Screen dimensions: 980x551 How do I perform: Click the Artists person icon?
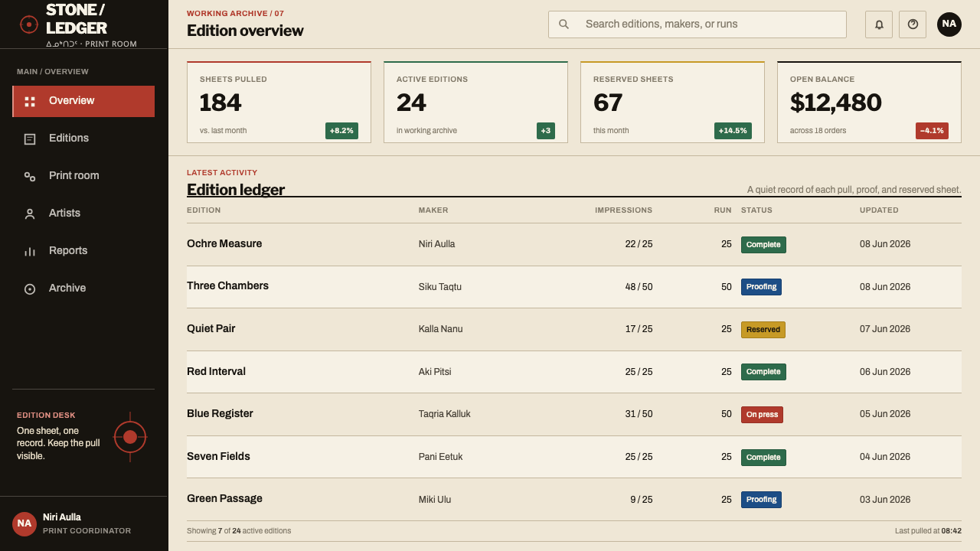(30, 214)
